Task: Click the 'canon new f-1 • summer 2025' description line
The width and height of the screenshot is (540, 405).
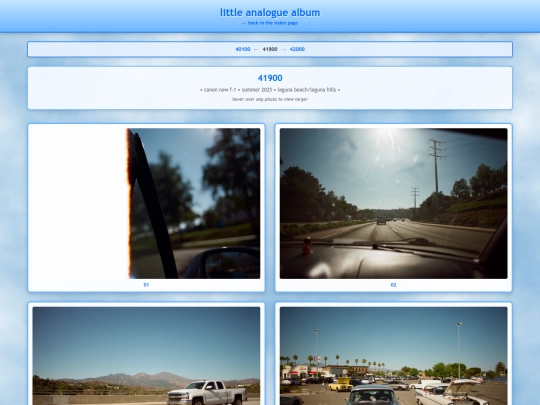Action: click(x=270, y=90)
